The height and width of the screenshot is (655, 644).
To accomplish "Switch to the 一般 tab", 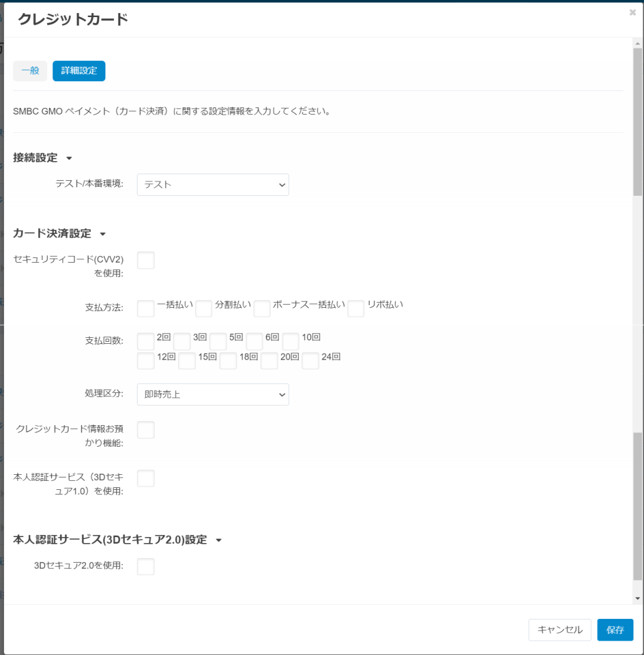I will 30,71.
